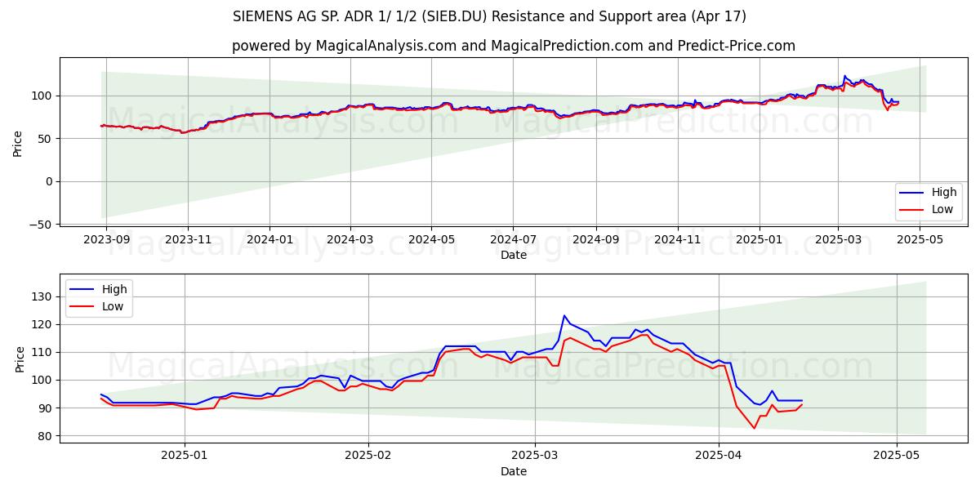
Task: Click lower chart's '2025-05' tick label
Action: tap(897, 457)
